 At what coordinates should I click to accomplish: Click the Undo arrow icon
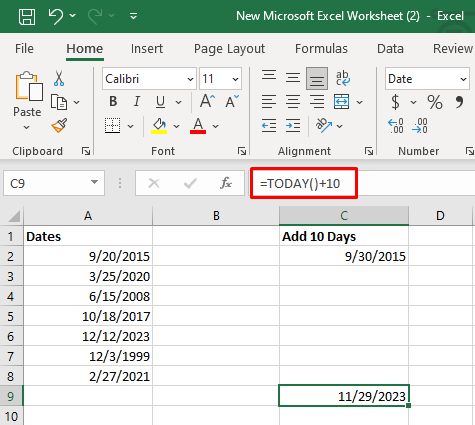tap(55, 16)
